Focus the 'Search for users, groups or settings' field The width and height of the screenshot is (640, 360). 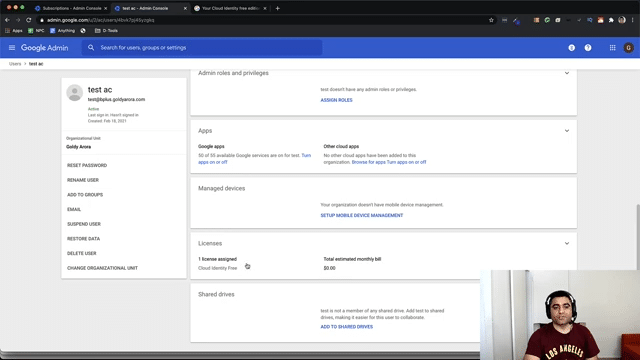click(x=202, y=48)
